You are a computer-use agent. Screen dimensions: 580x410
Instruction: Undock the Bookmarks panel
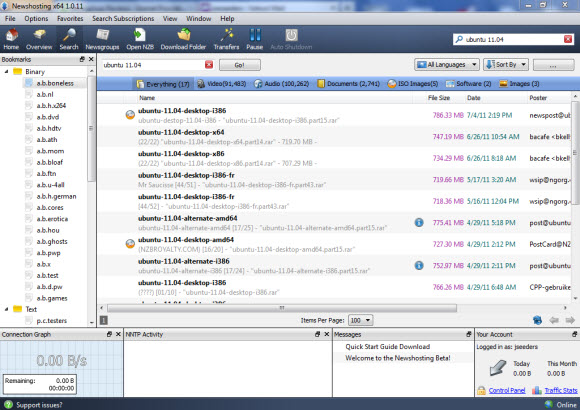pos(82,59)
